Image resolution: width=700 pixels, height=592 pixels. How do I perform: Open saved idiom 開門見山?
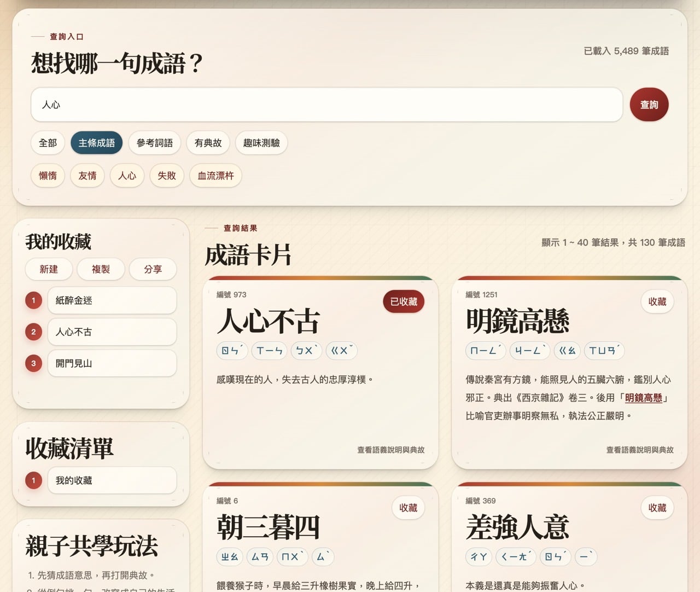point(112,363)
